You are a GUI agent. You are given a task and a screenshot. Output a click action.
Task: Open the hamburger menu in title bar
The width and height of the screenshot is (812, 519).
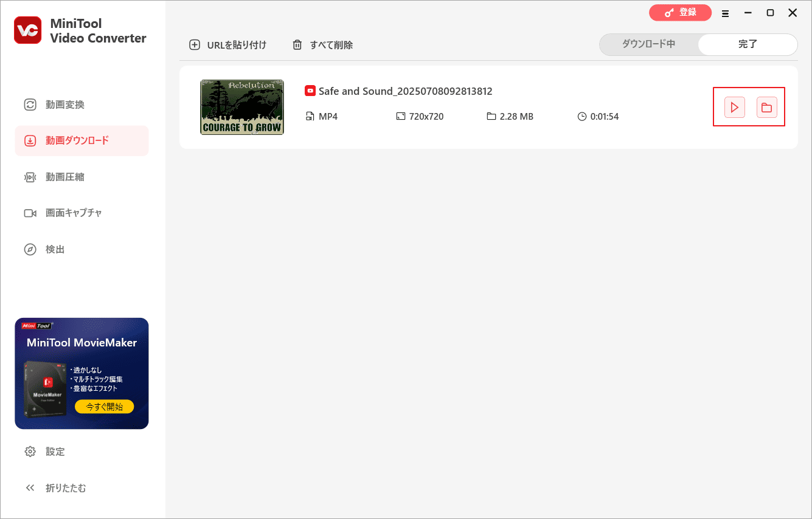tap(725, 13)
